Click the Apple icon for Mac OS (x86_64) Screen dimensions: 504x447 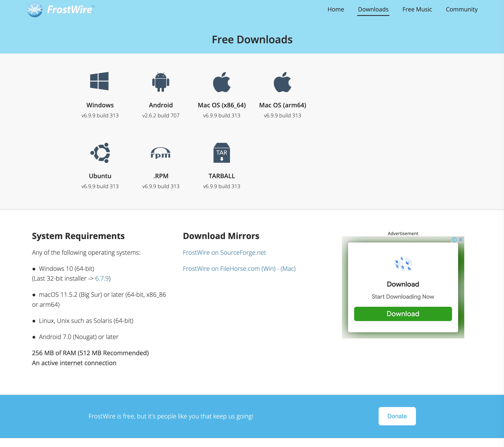pos(222,82)
